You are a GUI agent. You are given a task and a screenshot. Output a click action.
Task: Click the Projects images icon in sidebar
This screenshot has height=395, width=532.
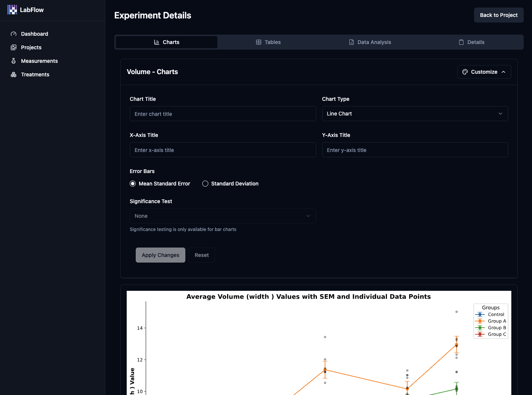tap(14, 47)
